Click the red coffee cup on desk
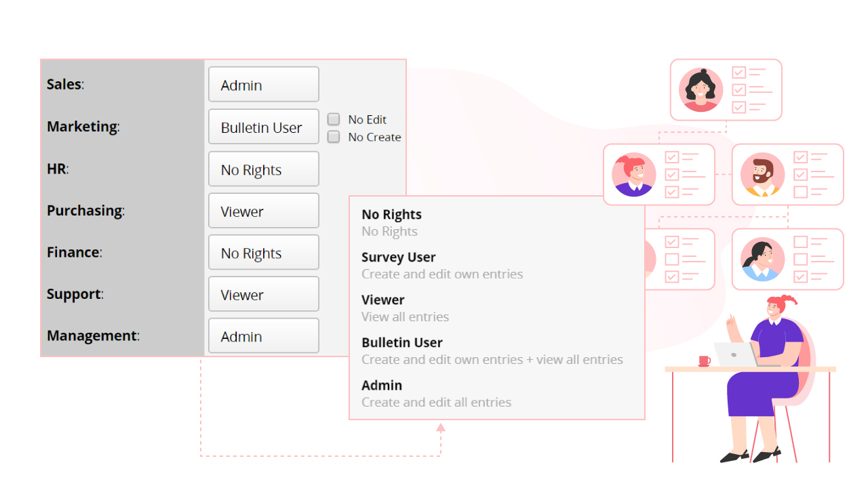 [x=704, y=361]
